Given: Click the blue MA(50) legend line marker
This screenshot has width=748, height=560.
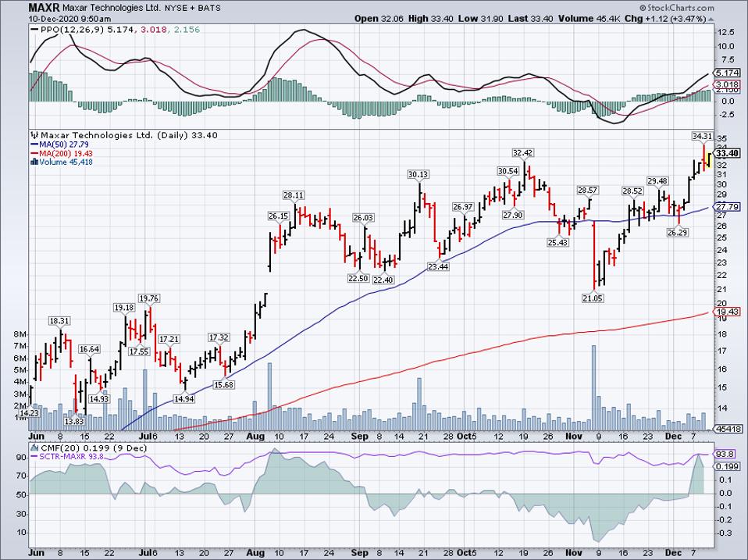Looking at the screenshot, I should 34,144.
